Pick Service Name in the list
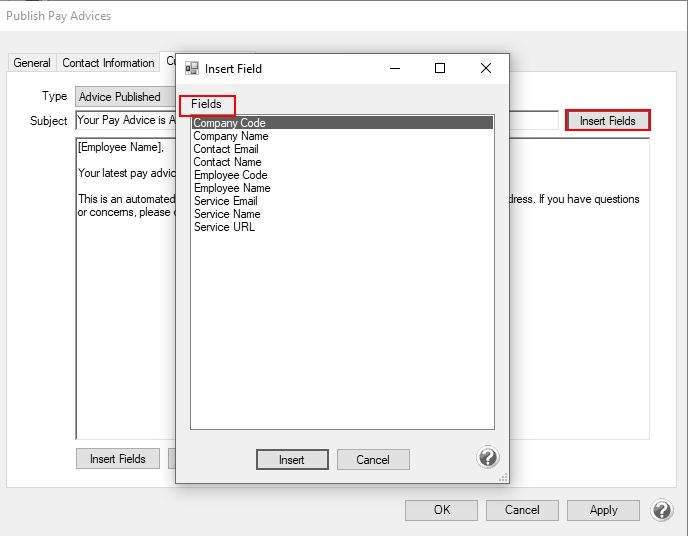Viewport: 688px width, 536px height. [226, 214]
